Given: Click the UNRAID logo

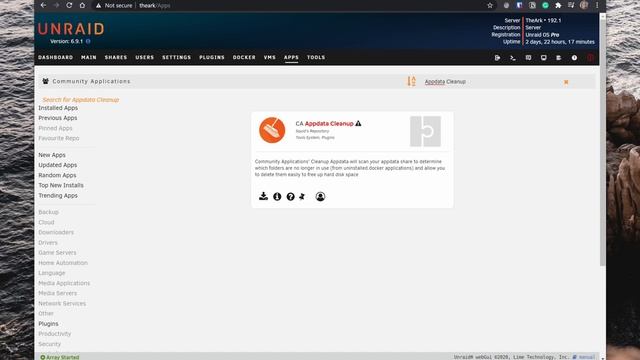Looking at the screenshot, I should click(x=71, y=29).
